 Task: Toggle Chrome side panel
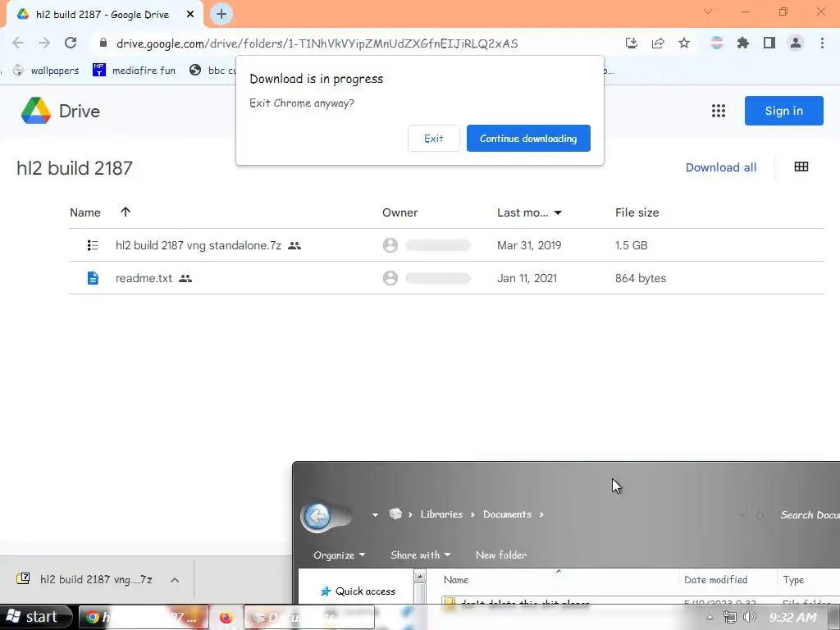click(x=769, y=43)
